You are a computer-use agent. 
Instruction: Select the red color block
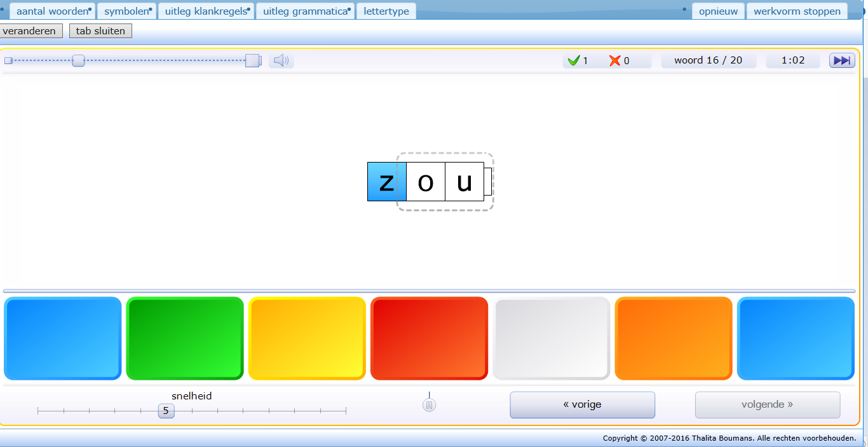(x=429, y=338)
